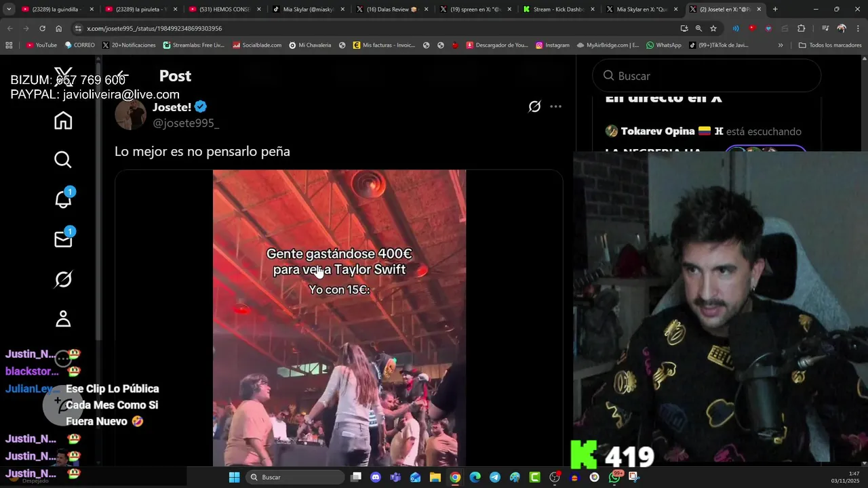The height and width of the screenshot is (488, 868).
Task: Open bookmarks apps grid icon
Action: coord(9,45)
